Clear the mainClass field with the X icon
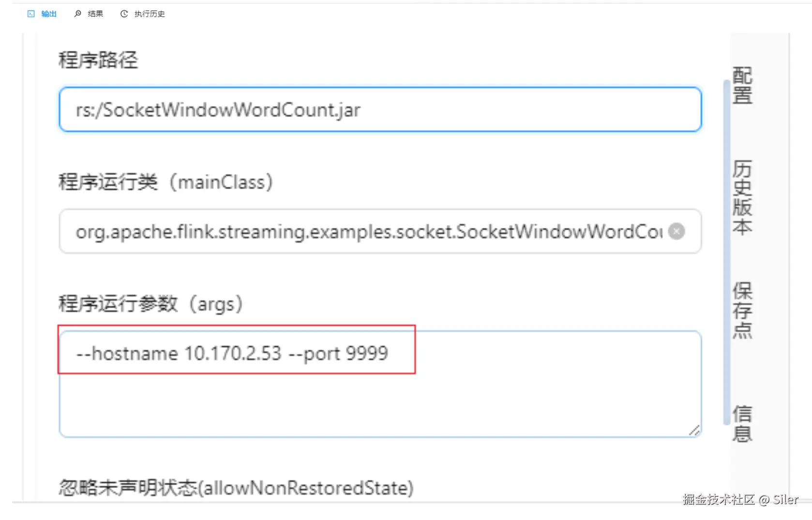This screenshot has width=812, height=520. click(677, 232)
